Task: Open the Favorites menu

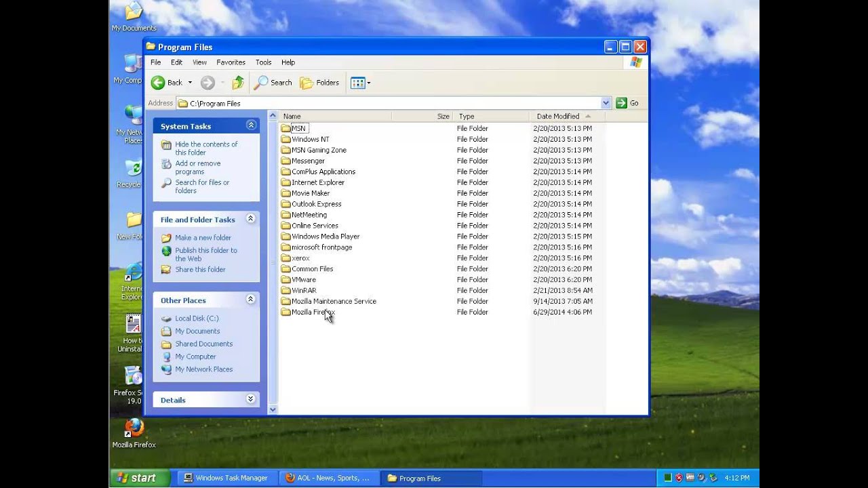Action: pos(231,62)
